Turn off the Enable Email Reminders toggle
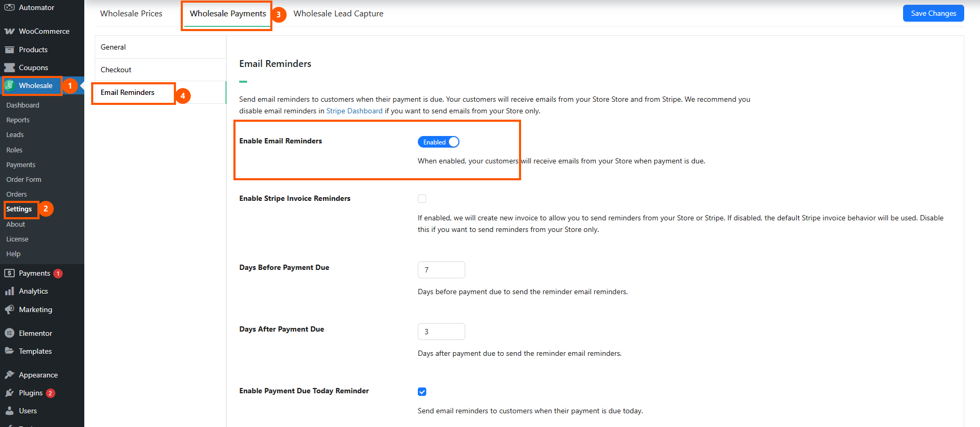This screenshot has height=427, width=980. pyautogui.click(x=438, y=142)
